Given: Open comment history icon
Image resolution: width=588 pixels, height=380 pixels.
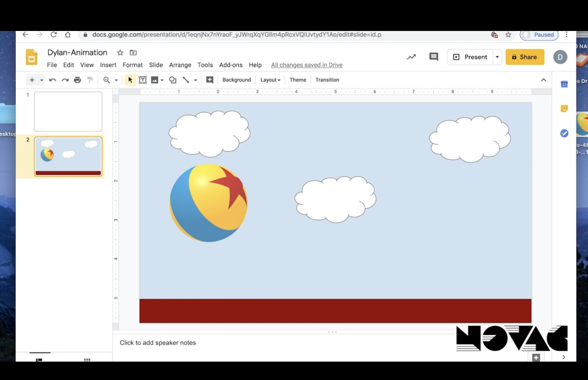Looking at the screenshot, I should coord(433,57).
